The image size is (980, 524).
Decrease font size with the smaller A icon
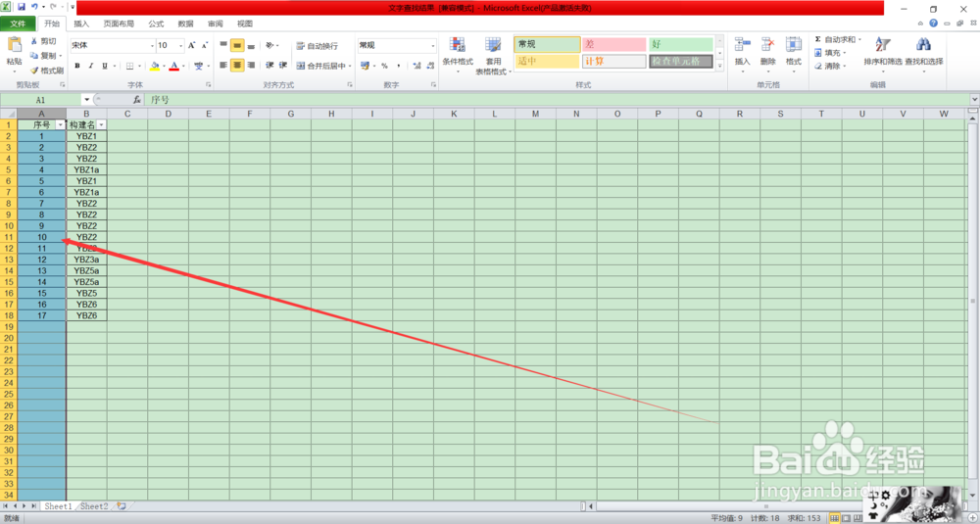pyautogui.click(x=204, y=46)
